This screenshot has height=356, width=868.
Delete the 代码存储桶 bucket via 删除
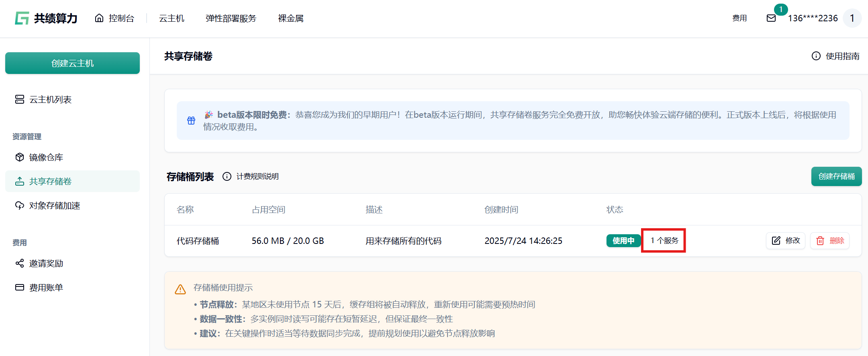(829, 241)
